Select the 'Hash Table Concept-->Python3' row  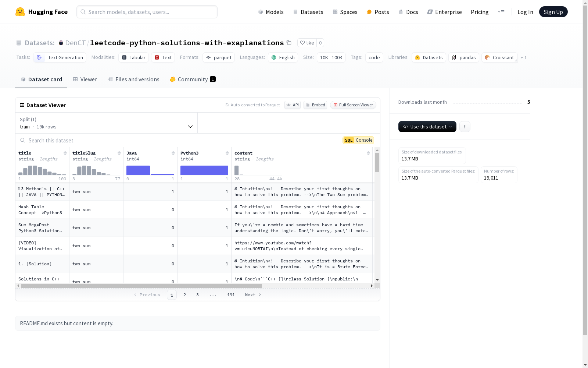click(194, 210)
